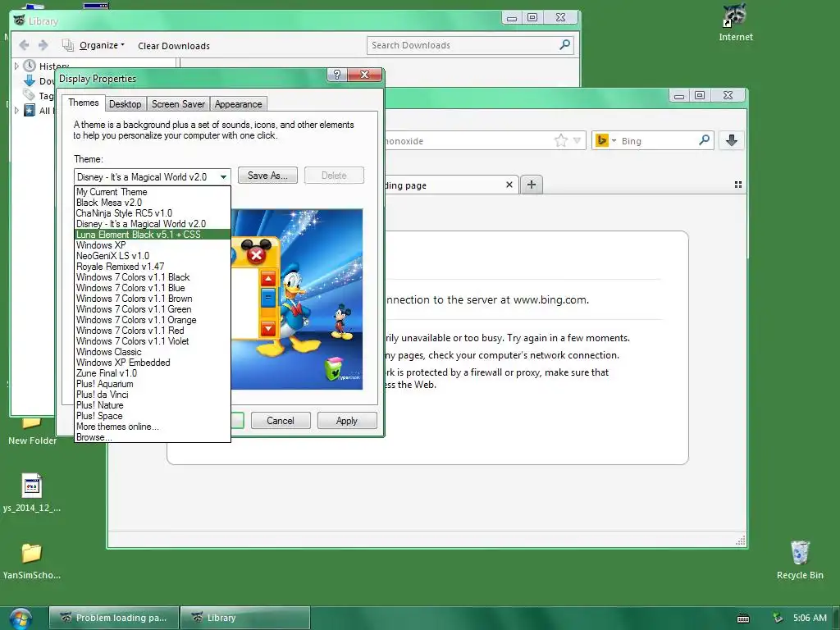Open the Organize dropdown menu
This screenshot has height=630, width=840.
pyautogui.click(x=102, y=46)
